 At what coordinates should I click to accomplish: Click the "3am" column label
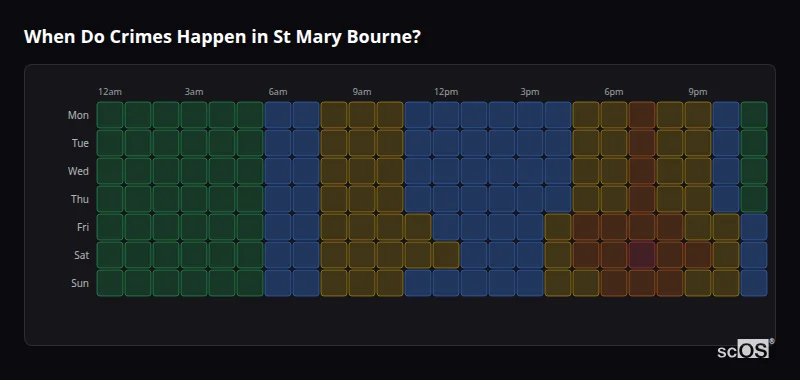point(194,92)
